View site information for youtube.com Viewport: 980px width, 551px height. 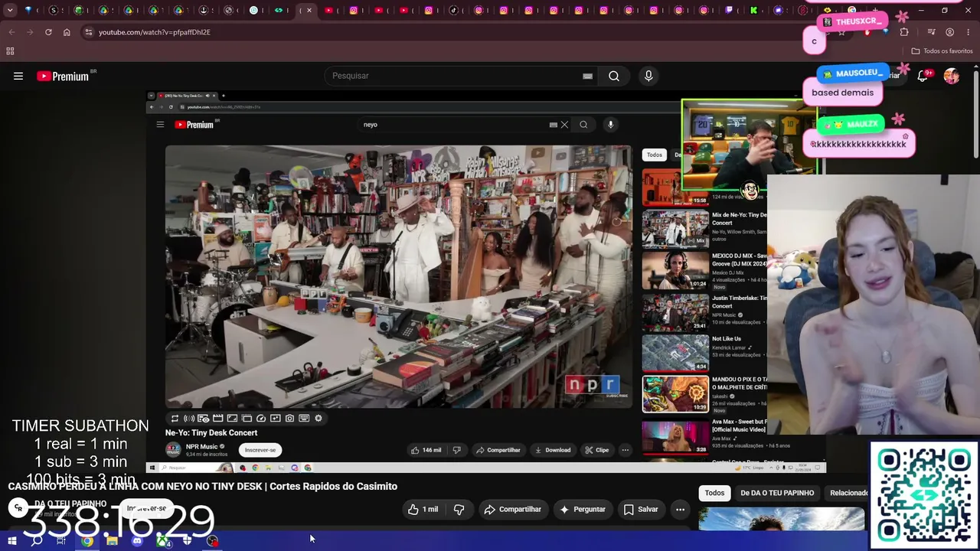[89, 32]
